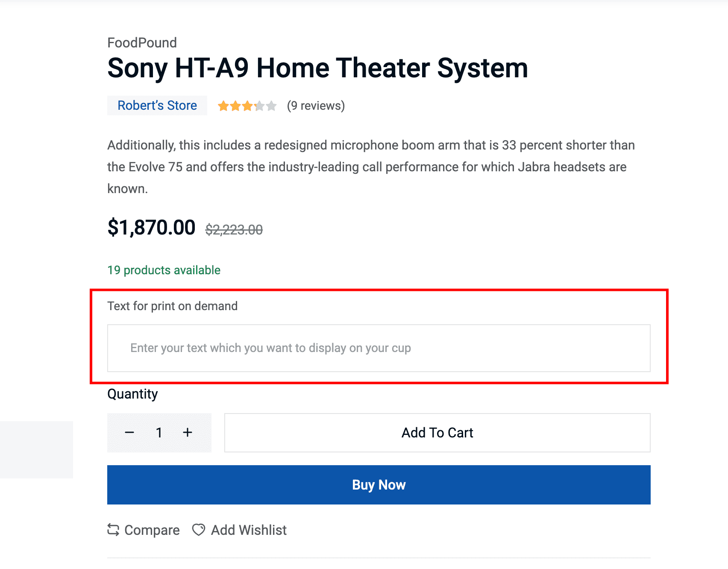Click the $1,870.00 current price
The image size is (728, 569).
coord(151,227)
